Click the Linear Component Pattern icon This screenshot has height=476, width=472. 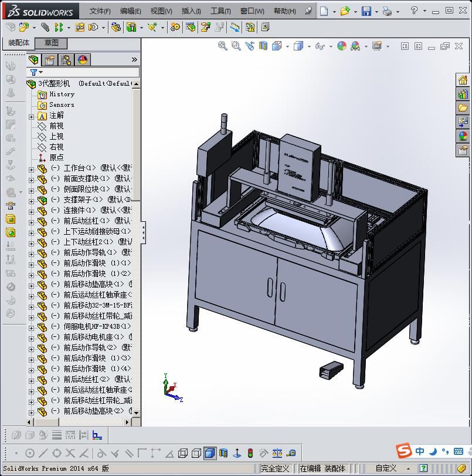pyautogui.click(x=59, y=28)
